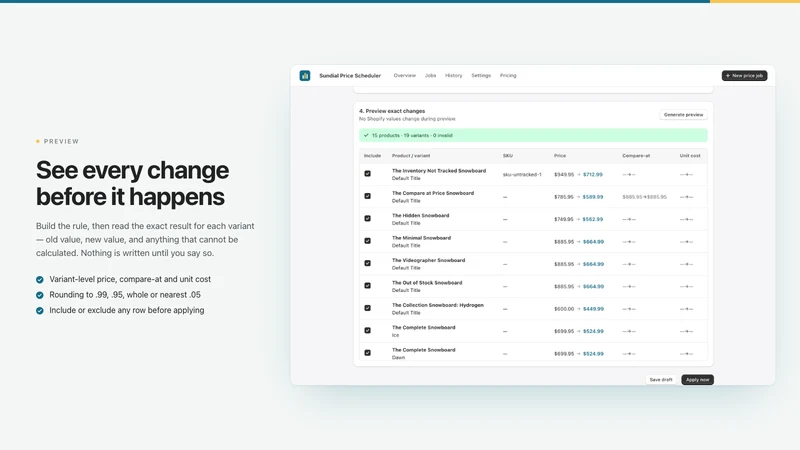Click the Compare-at column header
Image resolution: width=800 pixels, height=450 pixels.
click(x=636, y=156)
